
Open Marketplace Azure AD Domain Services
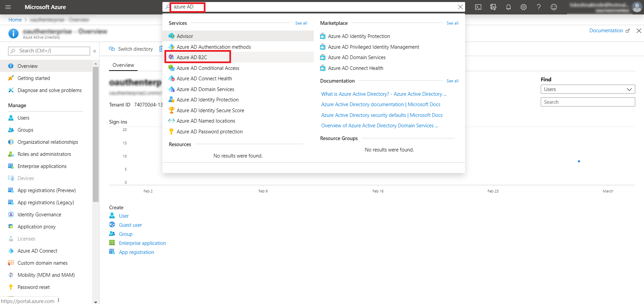(x=356, y=57)
